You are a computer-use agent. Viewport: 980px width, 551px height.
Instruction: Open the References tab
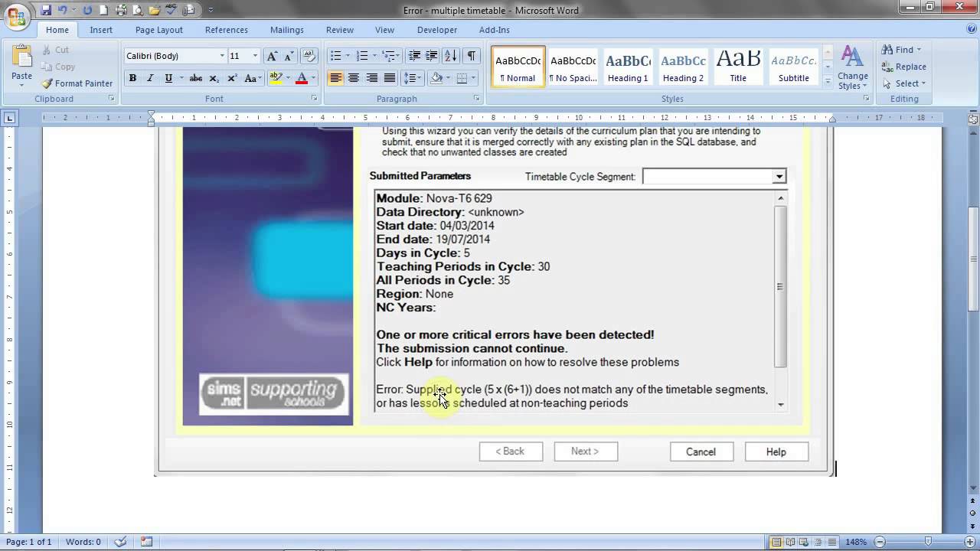click(227, 30)
